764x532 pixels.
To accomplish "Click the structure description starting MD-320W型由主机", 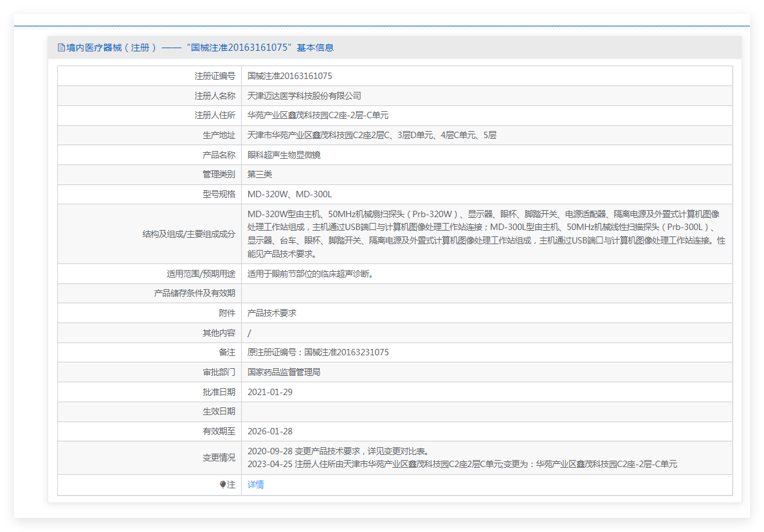I will pyautogui.click(x=486, y=234).
